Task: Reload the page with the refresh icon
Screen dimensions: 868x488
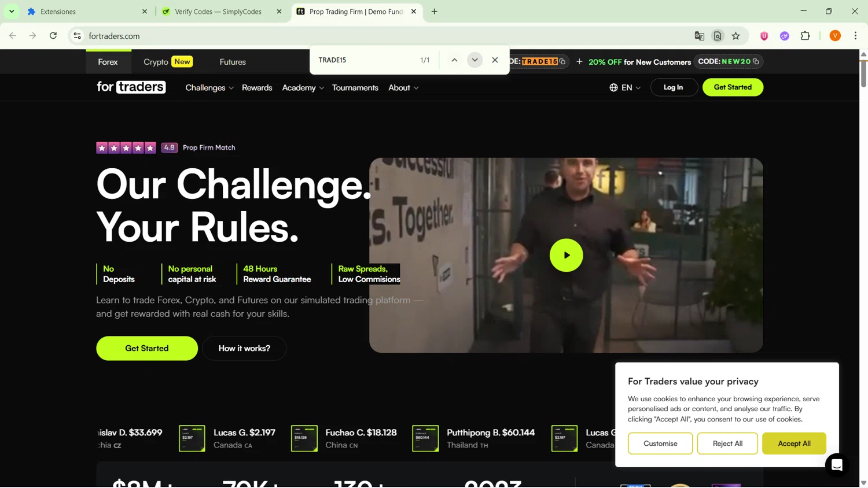Action: coord(53,36)
